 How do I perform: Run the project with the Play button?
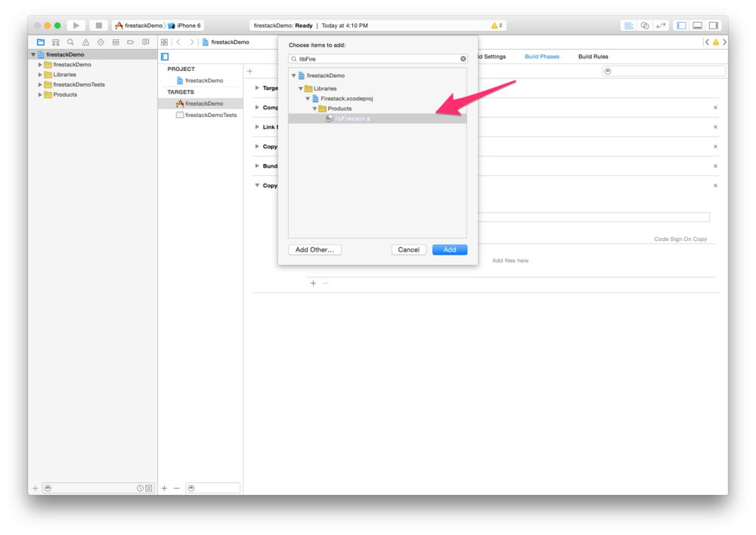[x=76, y=25]
